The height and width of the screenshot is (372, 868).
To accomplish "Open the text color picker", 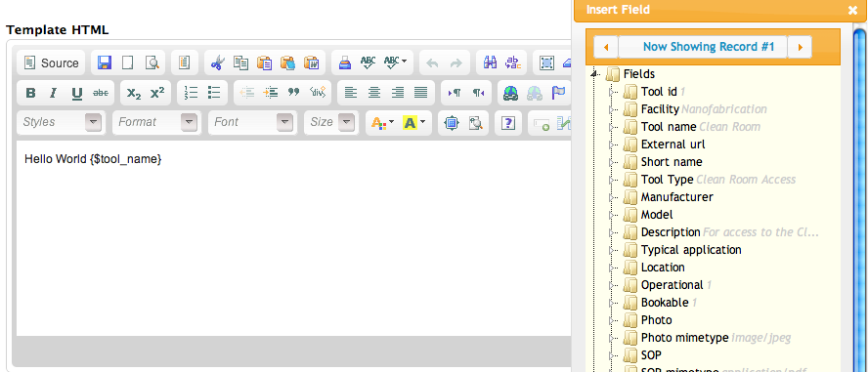I will point(382,122).
